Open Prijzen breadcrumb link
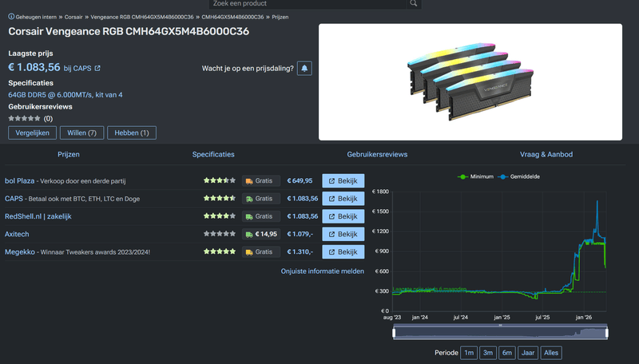639x364 pixels. [280, 17]
